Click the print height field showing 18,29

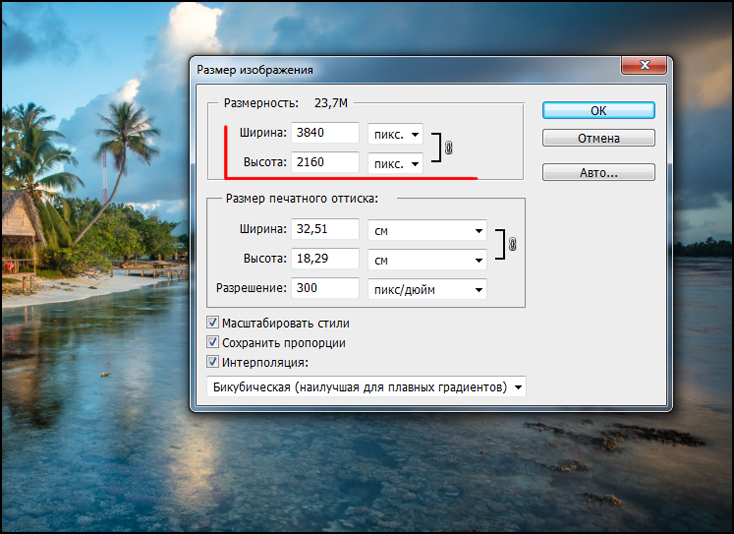pyautogui.click(x=325, y=259)
